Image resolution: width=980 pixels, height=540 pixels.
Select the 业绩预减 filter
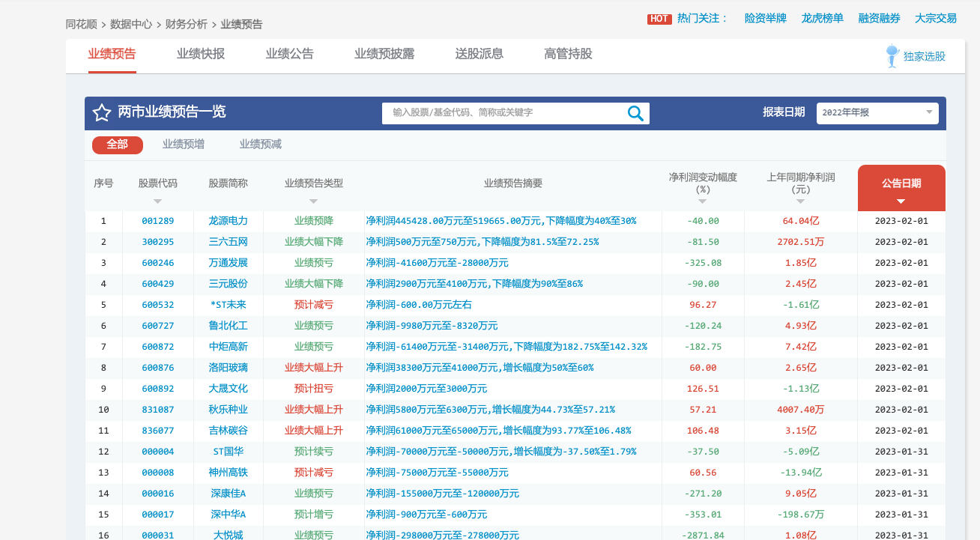click(x=261, y=145)
